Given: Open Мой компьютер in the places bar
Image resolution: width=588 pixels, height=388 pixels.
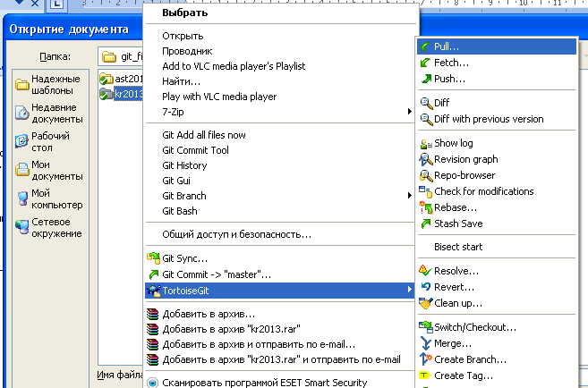Looking at the screenshot, I should pos(48,198).
